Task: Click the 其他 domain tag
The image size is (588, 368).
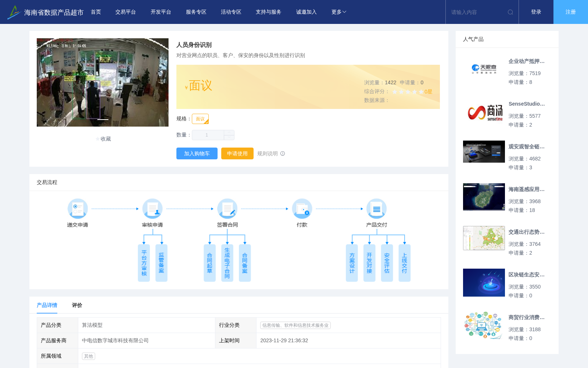Action: 89,356
